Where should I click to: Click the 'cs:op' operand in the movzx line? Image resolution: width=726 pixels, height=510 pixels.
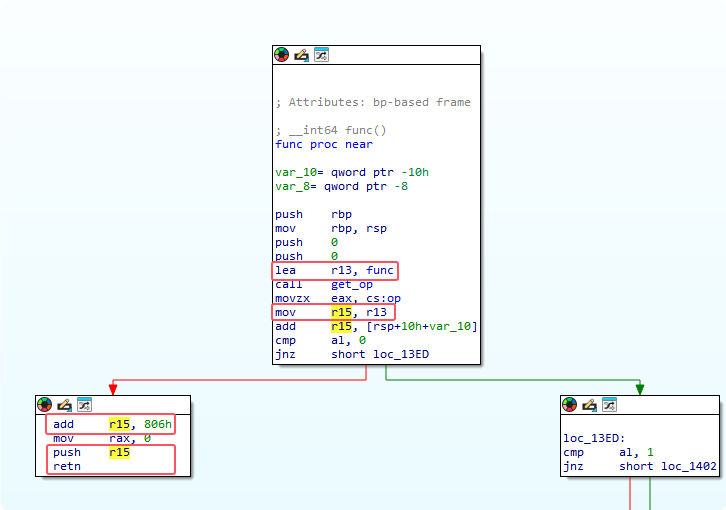(383, 298)
